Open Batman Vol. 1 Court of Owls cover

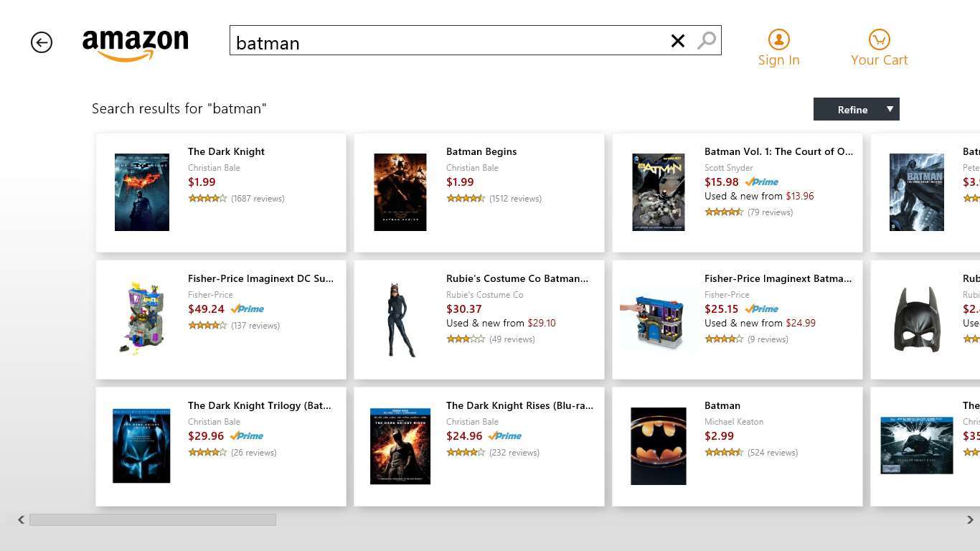(x=658, y=192)
